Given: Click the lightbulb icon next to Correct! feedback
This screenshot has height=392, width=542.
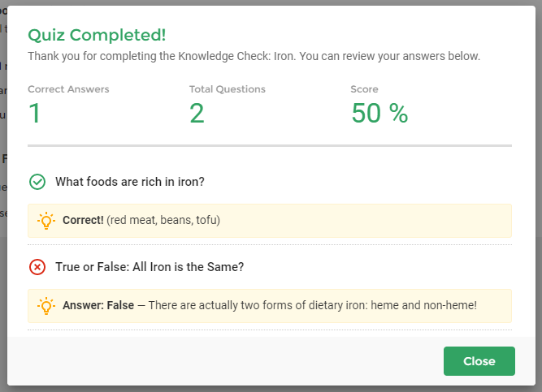Looking at the screenshot, I should tap(46, 221).
